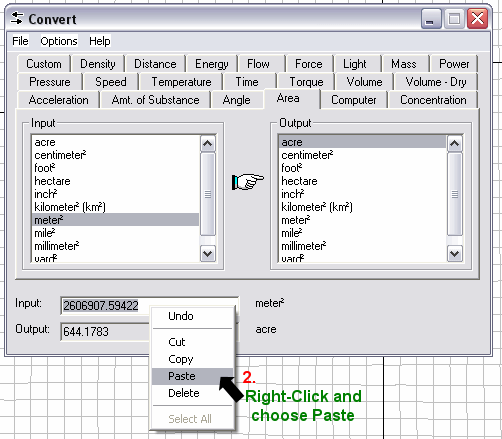This screenshot has width=502, height=439.
Task: Click Output list scroll down arrow
Action: (x=455, y=254)
